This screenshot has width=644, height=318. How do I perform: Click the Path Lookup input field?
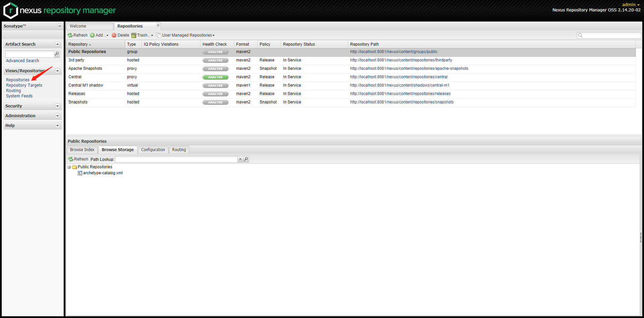point(176,159)
